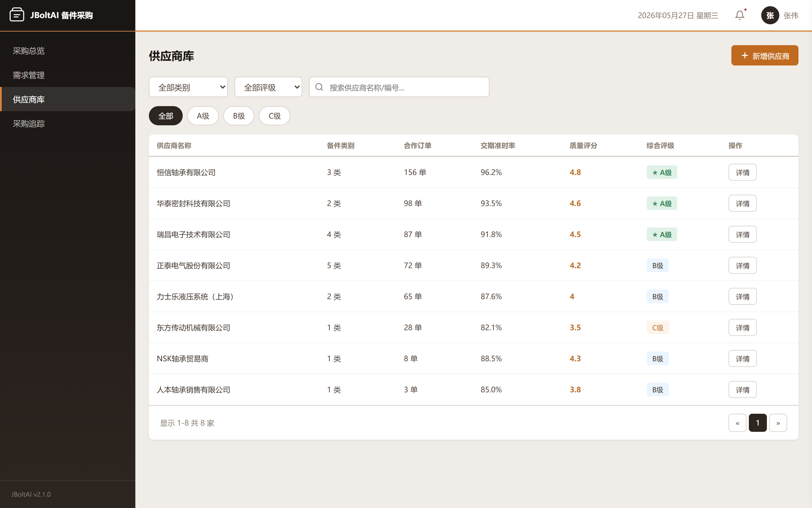Click A级 badge for 瑞昌电子技术有限公司
The width and height of the screenshot is (812, 508).
[x=662, y=234]
